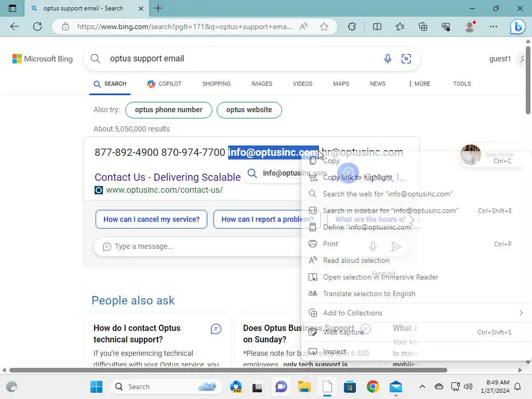View site information lock icon
The height and width of the screenshot is (399, 532).
click(65, 26)
